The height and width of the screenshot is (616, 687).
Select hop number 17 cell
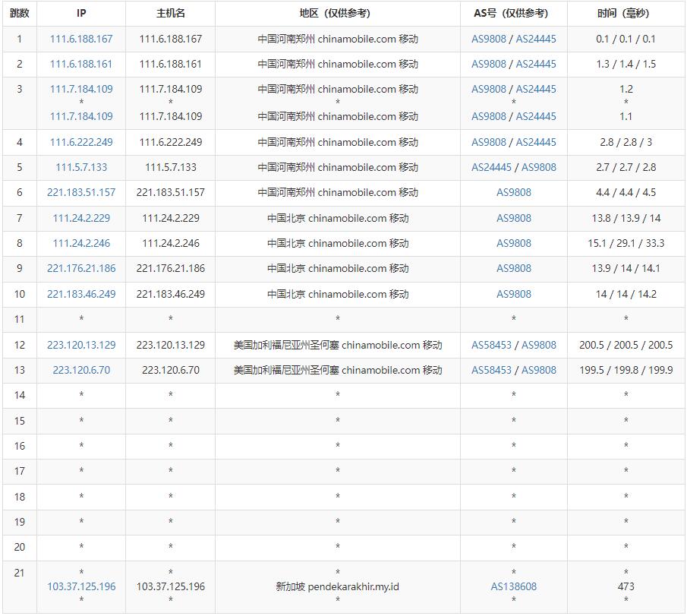(x=19, y=471)
